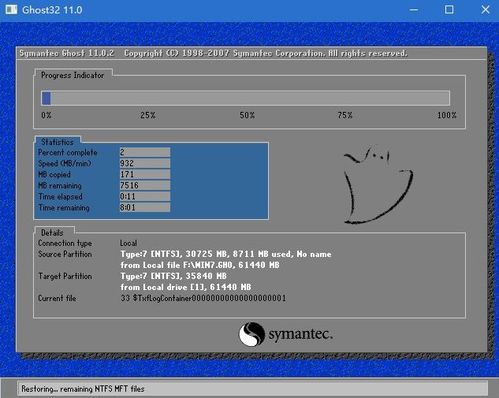Click the Local connection type value

(128, 243)
